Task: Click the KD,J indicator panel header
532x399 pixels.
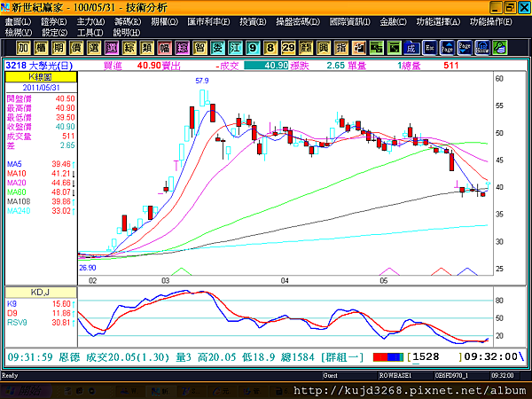Action: click(41, 293)
